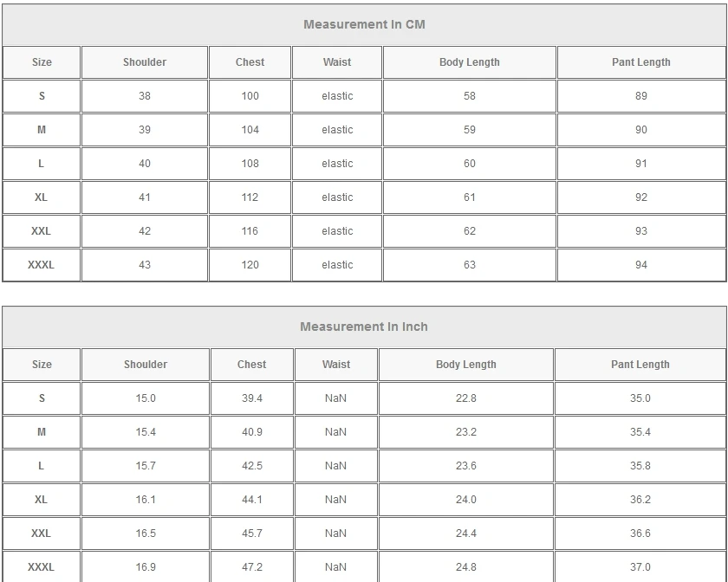728x582 pixels.
Task: Click the pant length cell showing 37.0
Action: (x=640, y=567)
